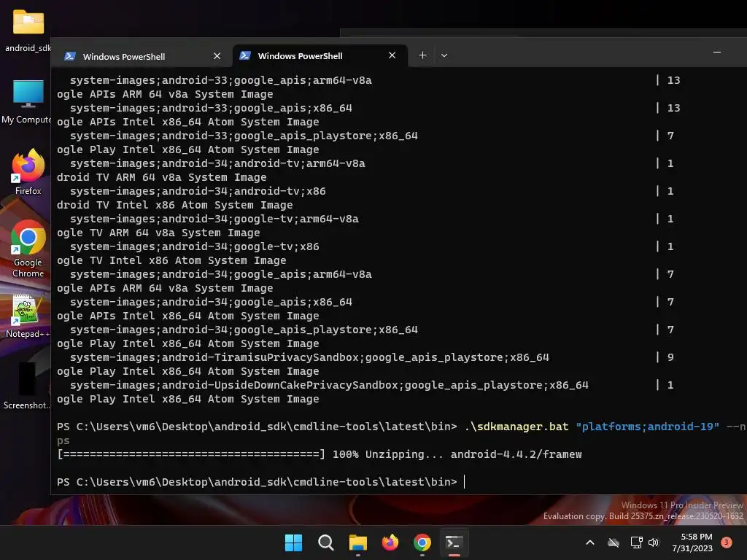Click system-images;android-34;google-tv;arm64-v8a line
The height and width of the screenshot is (560, 747).
tap(214, 219)
